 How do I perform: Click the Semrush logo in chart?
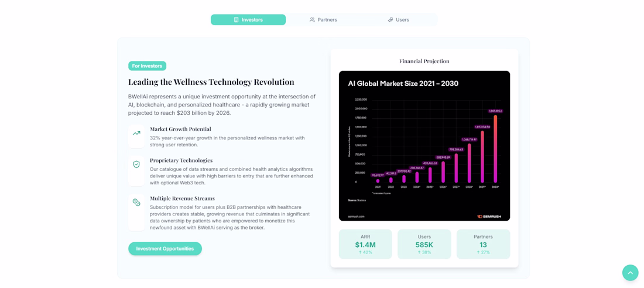click(490, 216)
